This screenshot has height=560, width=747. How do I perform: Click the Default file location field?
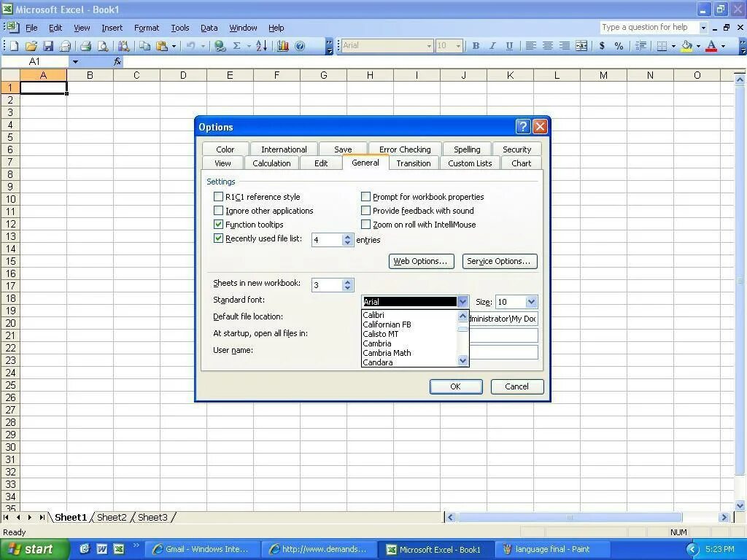[503, 319]
